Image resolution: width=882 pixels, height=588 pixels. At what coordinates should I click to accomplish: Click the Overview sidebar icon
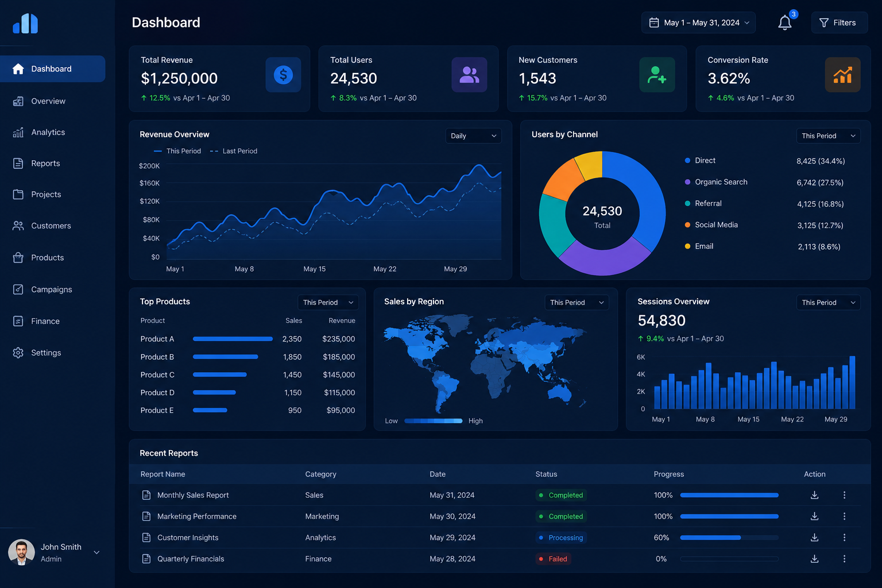click(x=18, y=101)
